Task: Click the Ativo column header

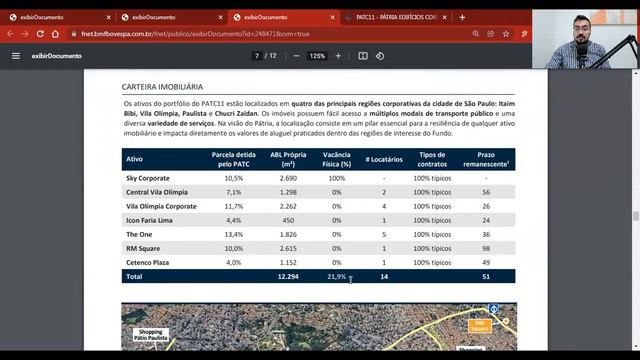Action: coord(135,159)
